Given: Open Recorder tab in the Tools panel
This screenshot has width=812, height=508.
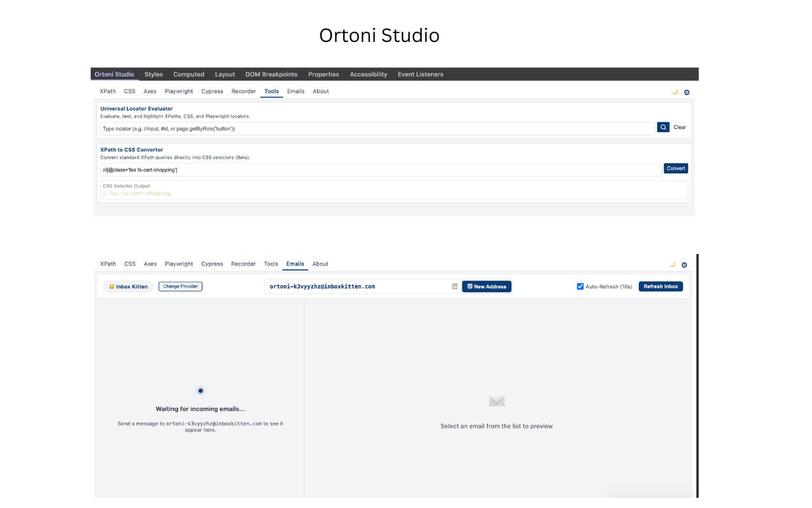Looking at the screenshot, I should click(244, 91).
